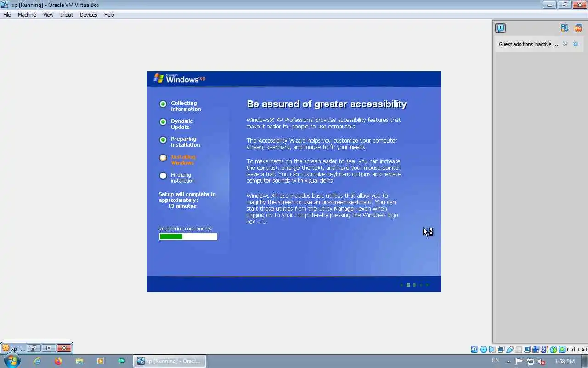Click the red close button on mini toolbar
Viewport: 588px width, 368px height.
[x=64, y=348]
